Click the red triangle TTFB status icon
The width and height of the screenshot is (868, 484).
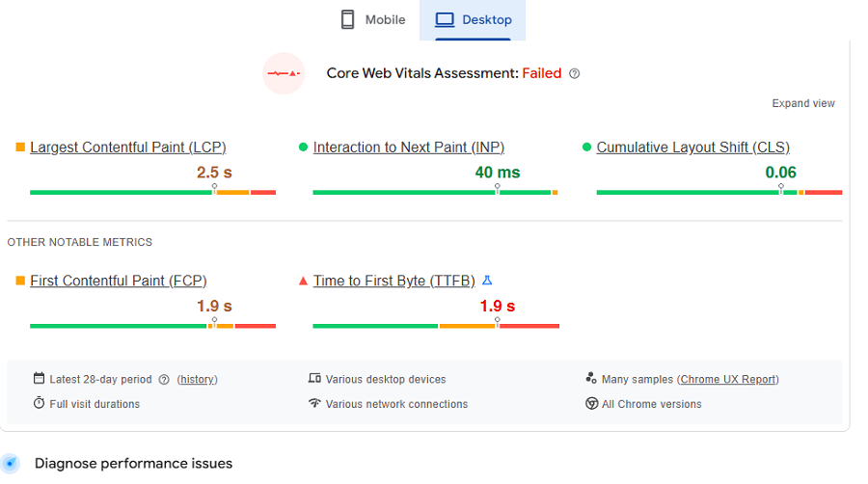coord(303,281)
